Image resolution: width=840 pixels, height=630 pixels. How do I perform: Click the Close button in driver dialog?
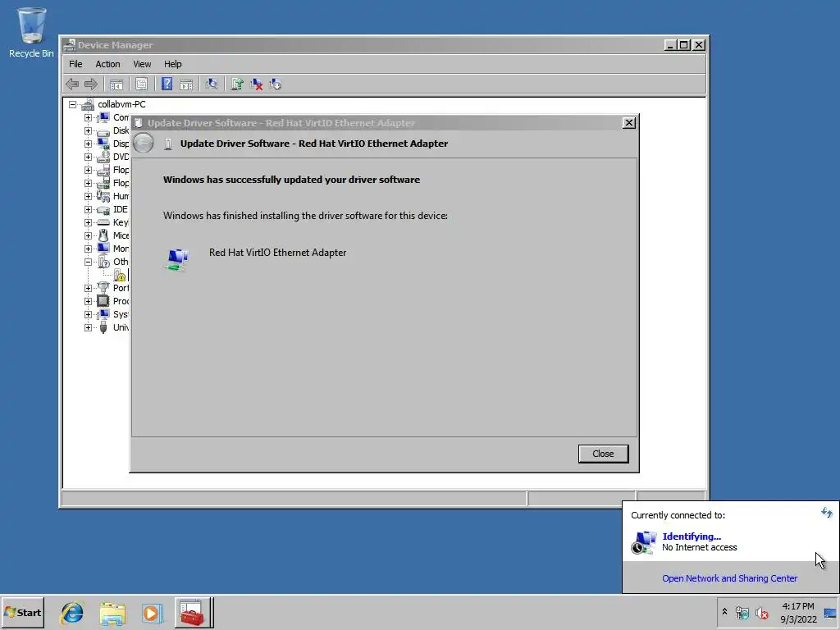coord(603,454)
